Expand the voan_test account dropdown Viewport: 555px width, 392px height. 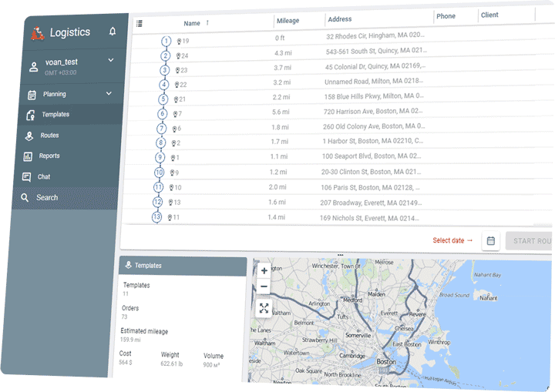click(110, 60)
